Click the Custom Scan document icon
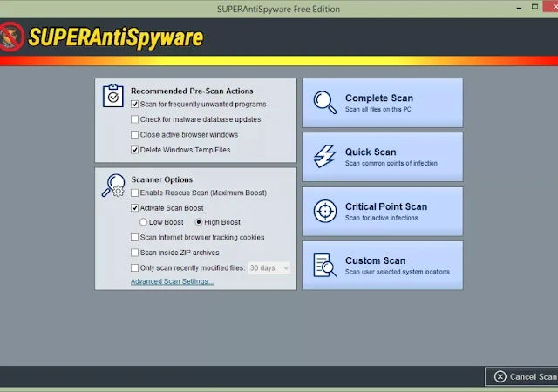Image resolution: width=558 pixels, height=392 pixels. pos(325,265)
